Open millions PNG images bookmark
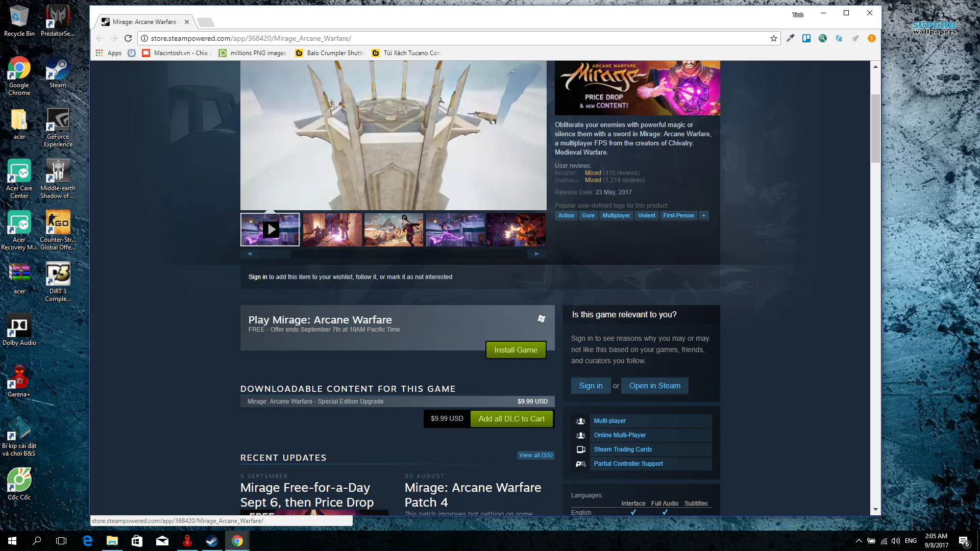980x551 pixels. pyautogui.click(x=253, y=53)
